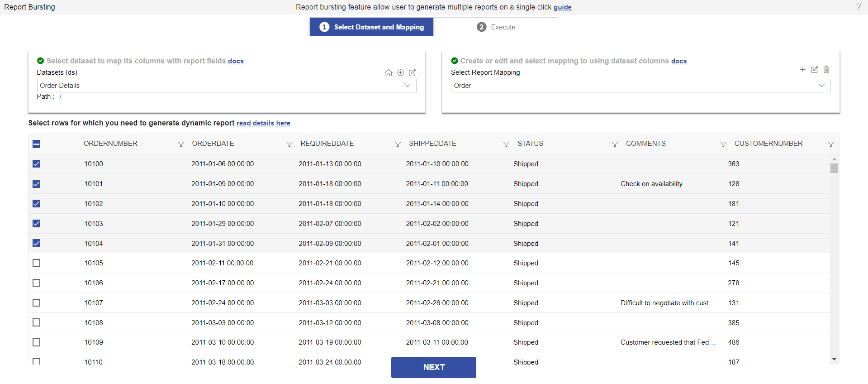The width and height of the screenshot is (868, 384).
Task: Click the table scrollbar thumb
Action: pyautogui.click(x=834, y=168)
